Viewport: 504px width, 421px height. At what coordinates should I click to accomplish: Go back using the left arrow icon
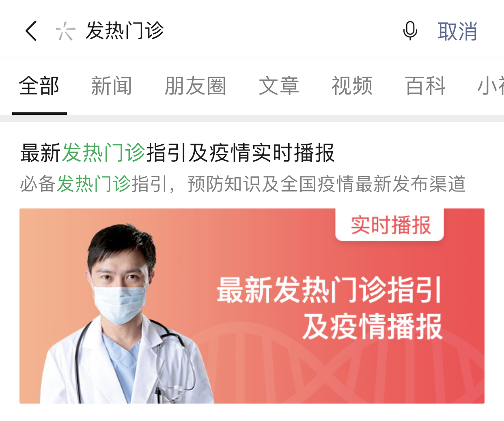31,31
